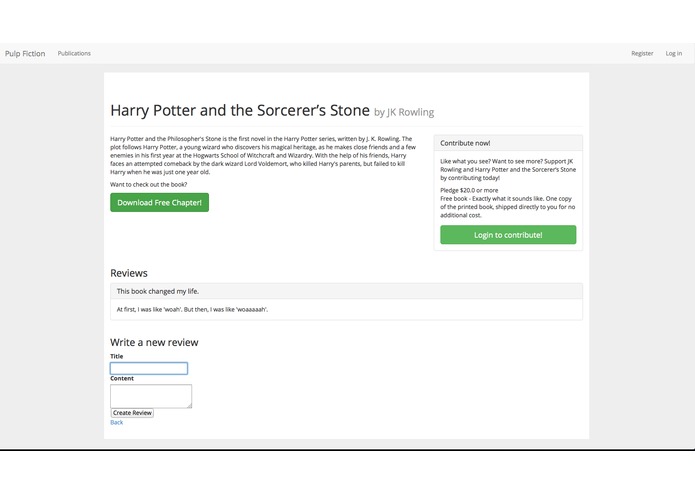Select the book title heading text
The image size is (695, 494).
click(x=240, y=110)
